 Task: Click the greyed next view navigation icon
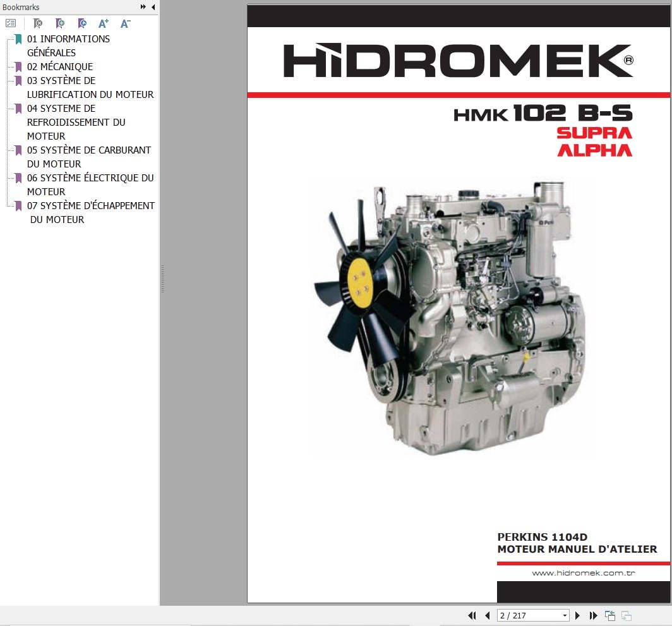tap(626, 616)
